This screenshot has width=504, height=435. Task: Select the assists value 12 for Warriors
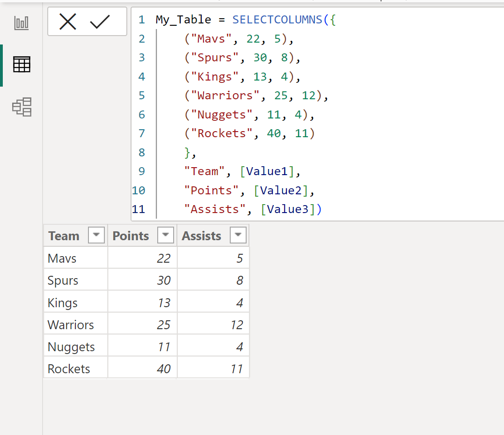[237, 324]
